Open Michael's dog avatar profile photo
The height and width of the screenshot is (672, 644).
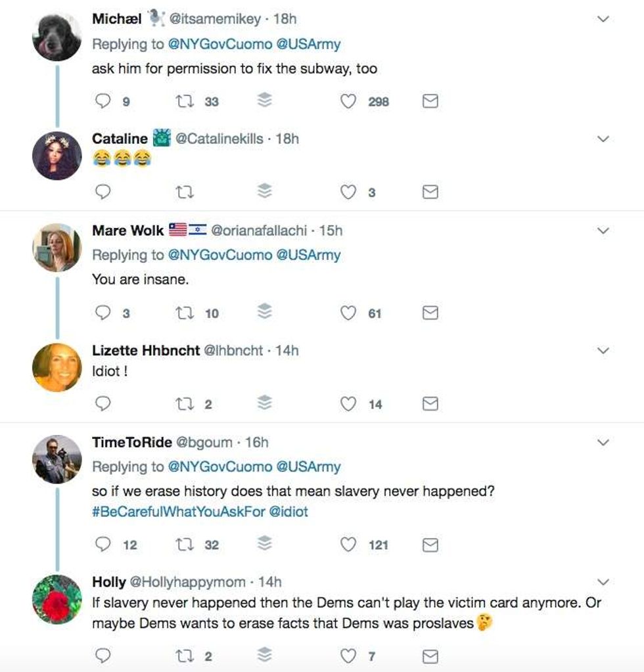pyautogui.click(x=57, y=36)
